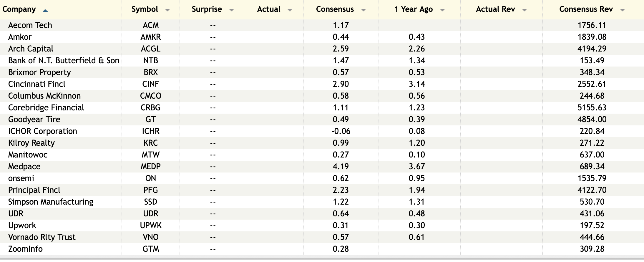Click the 1 Year Ago sort arrow
The width and height of the screenshot is (644, 262).
tap(442, 10)
